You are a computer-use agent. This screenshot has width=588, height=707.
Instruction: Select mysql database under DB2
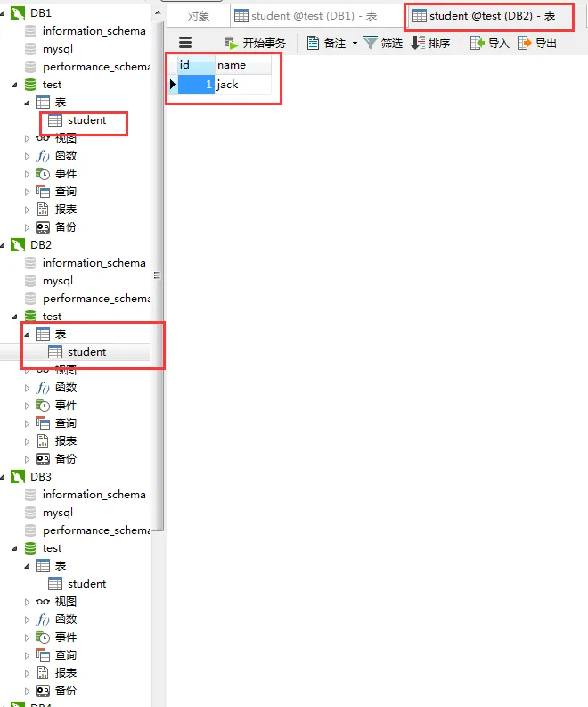click(x=58, y=281)
